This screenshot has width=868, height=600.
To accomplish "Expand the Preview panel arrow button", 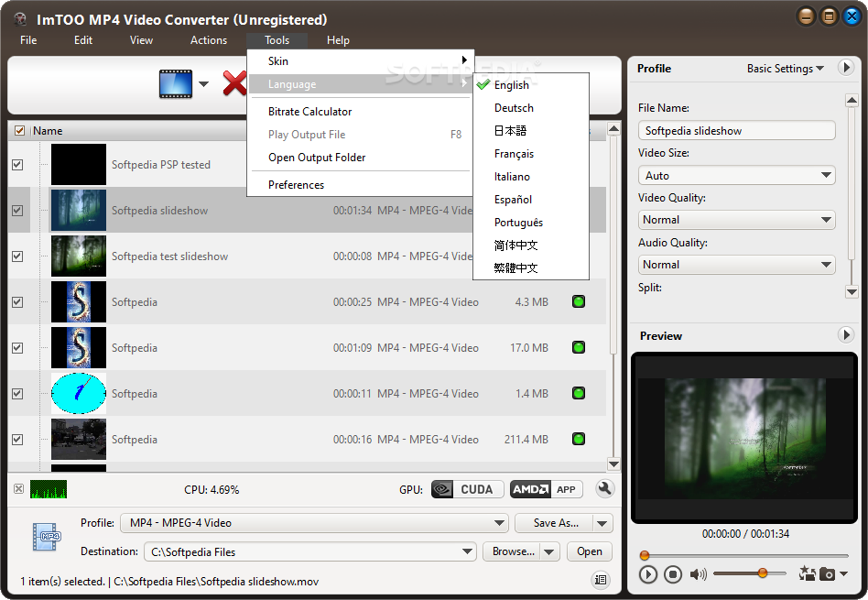I will pos(845,334).
